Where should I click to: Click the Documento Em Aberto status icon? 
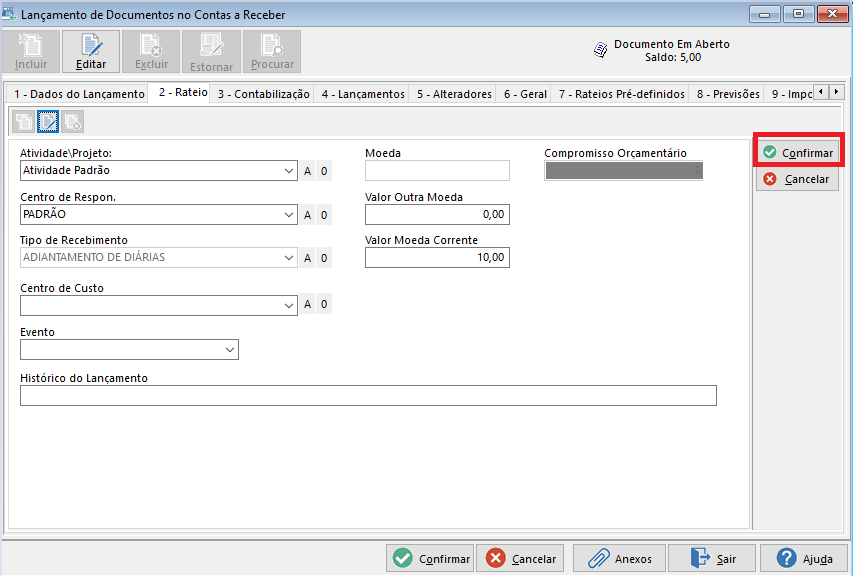601,51
